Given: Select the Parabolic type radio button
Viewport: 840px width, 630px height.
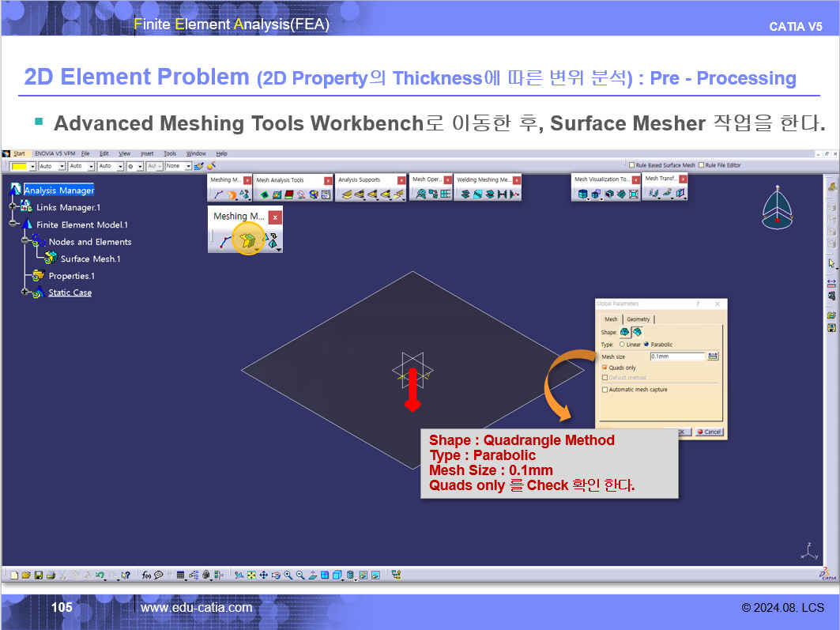Looking at the screenshot, I should point(647,345).
